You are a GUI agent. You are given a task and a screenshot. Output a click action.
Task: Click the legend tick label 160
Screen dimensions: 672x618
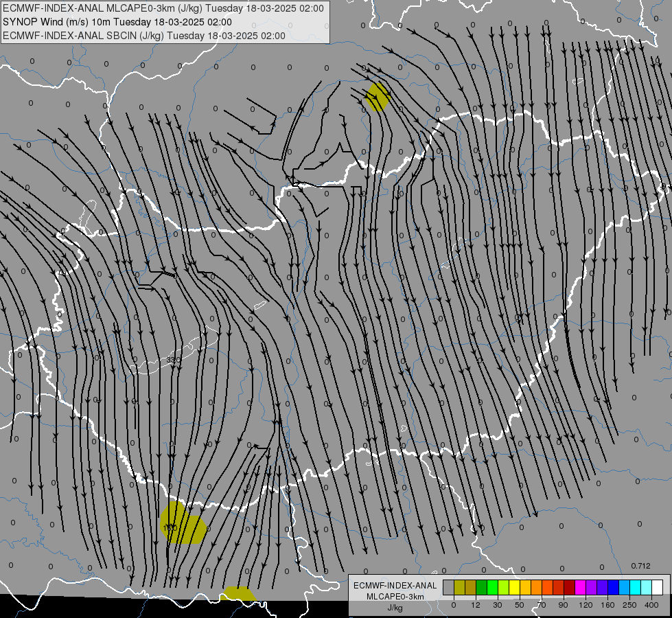click(x=607, y=605)
